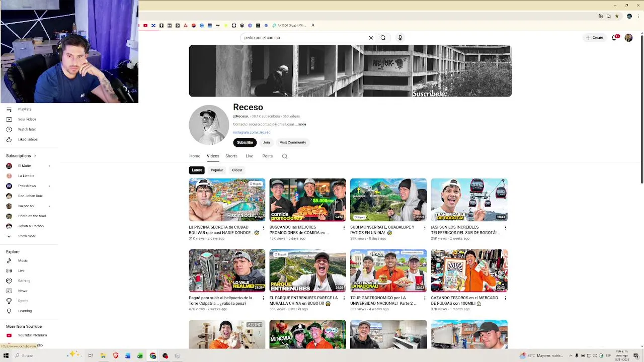Screen dimensions: 644x362
Task: Open Isa por ahí subscription
Action: pos(26,206)
